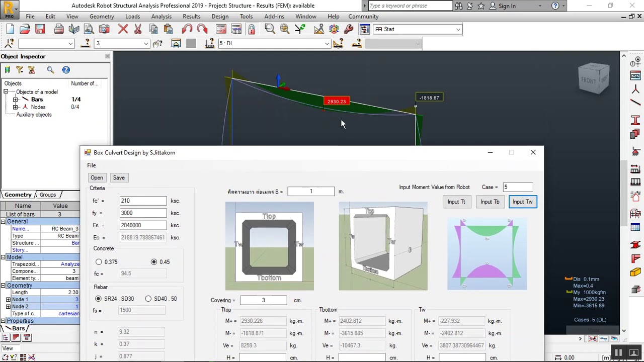Screen dimensions: 644x362
Task: Open File menu in Box Culvert Design window
Action: tap(92, 165)
